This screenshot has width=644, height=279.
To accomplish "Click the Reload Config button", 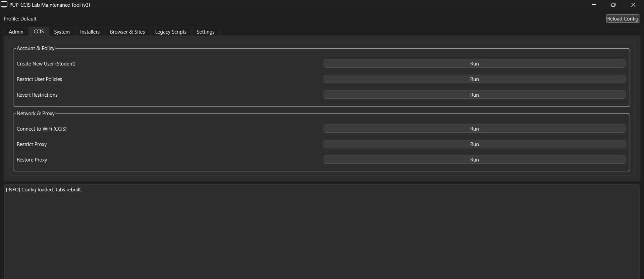I will [x=623, y=19].
